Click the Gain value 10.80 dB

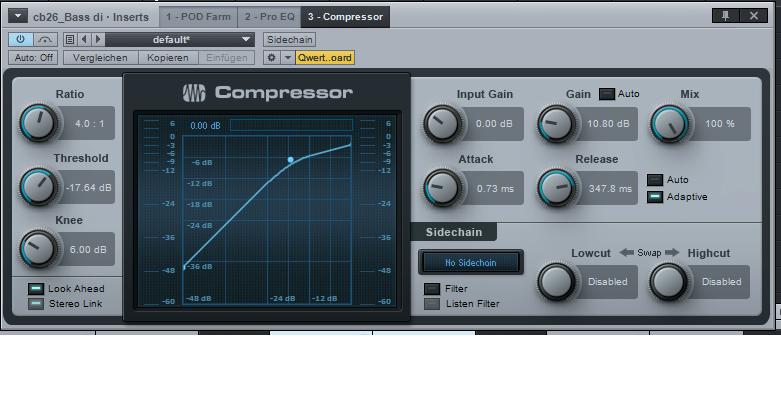[x=608, y=124]
